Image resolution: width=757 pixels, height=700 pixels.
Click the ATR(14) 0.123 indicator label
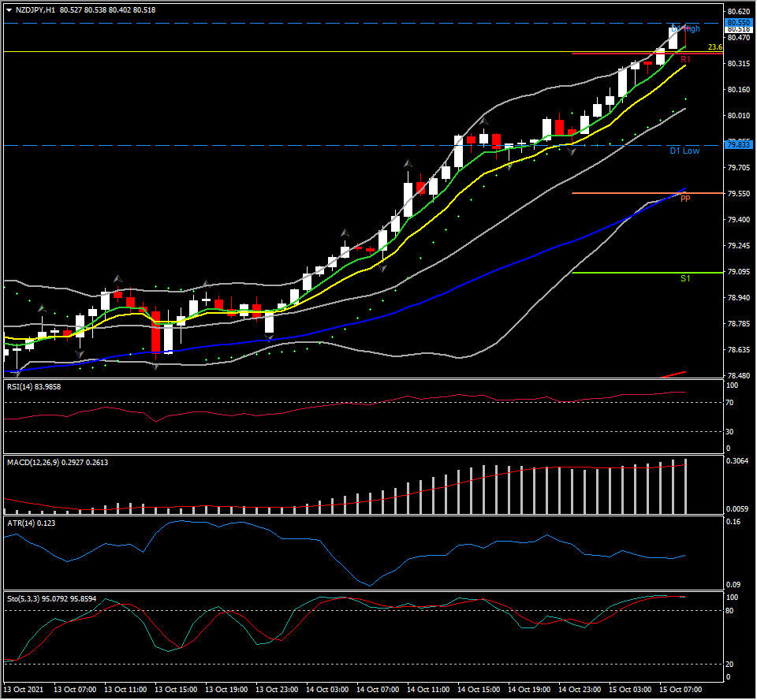32,523
